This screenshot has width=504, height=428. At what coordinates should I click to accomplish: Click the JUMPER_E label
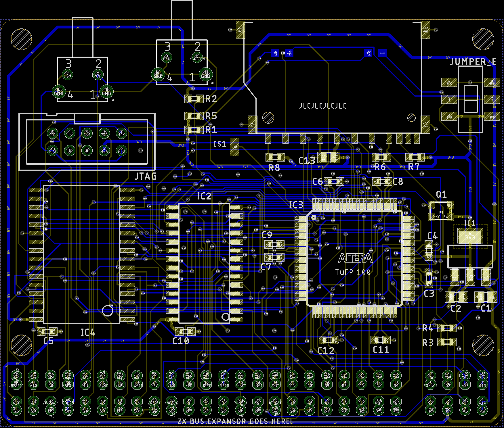pos(473,62)
